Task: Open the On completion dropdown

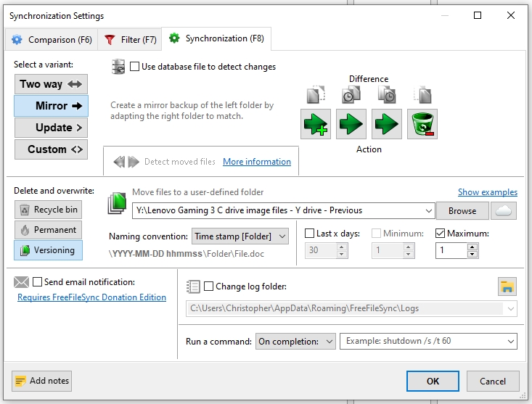Action: tap(295, 342)
